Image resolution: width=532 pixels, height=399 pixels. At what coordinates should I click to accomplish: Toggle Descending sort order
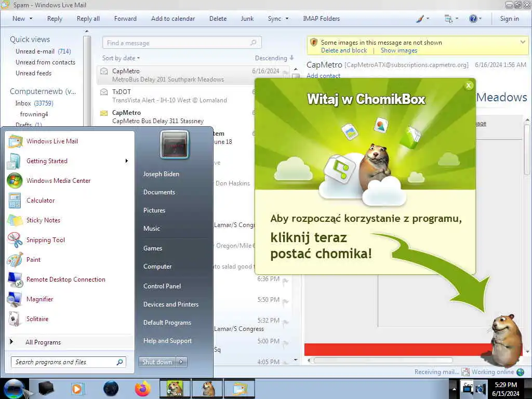274,58
